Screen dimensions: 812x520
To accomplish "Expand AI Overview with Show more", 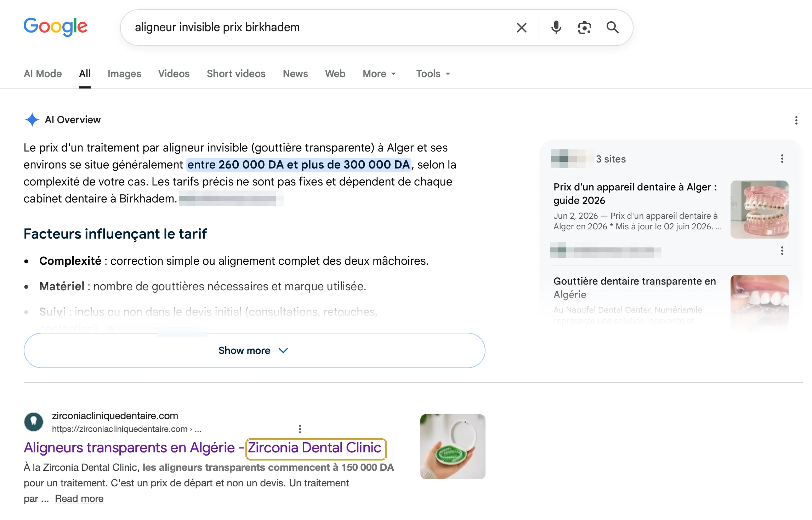I will [x=254, y=350].
